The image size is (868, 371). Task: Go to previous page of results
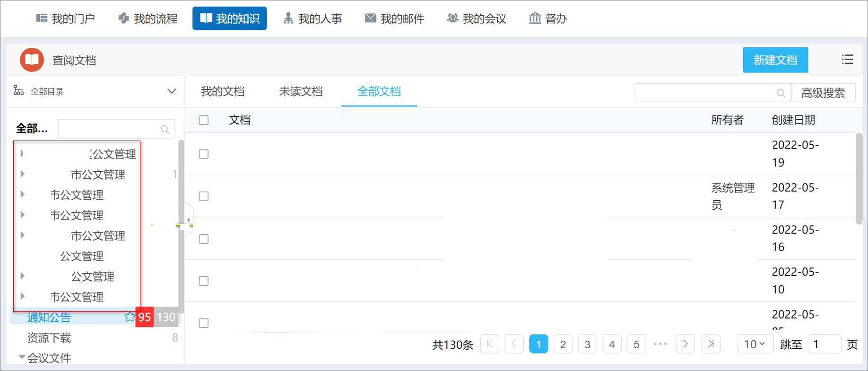(514, 344)
